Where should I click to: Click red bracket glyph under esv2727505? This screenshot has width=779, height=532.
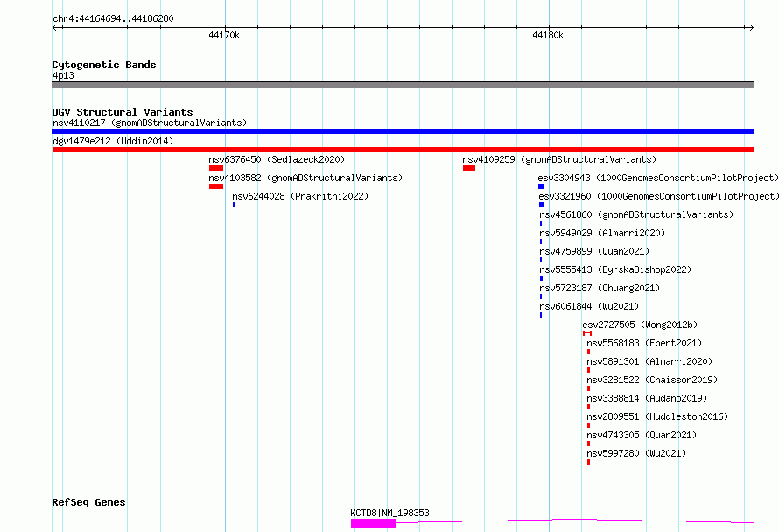587,333
